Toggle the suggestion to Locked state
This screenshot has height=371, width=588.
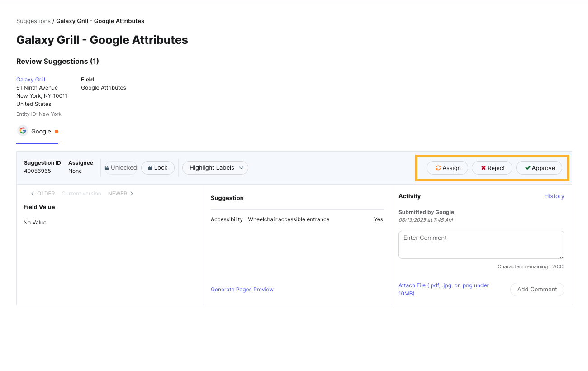coord(157,167)
